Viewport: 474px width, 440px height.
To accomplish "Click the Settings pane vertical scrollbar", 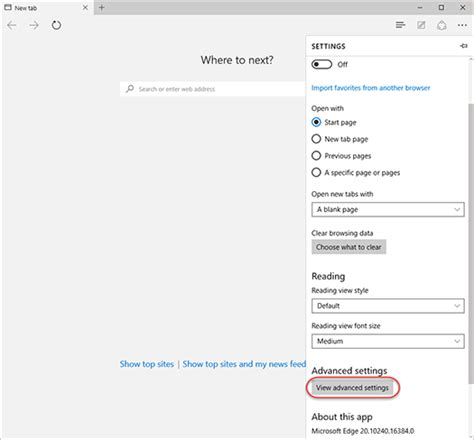I will 471,243.
